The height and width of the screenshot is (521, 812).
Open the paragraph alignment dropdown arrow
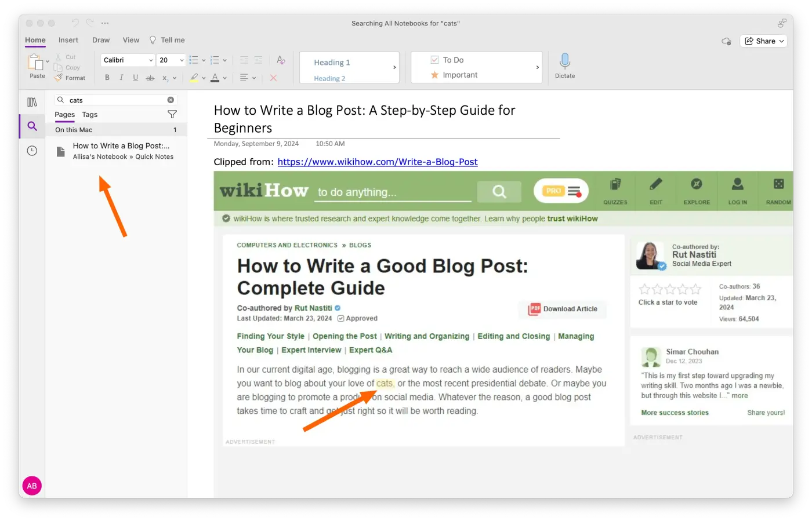[x=254, y=78]
